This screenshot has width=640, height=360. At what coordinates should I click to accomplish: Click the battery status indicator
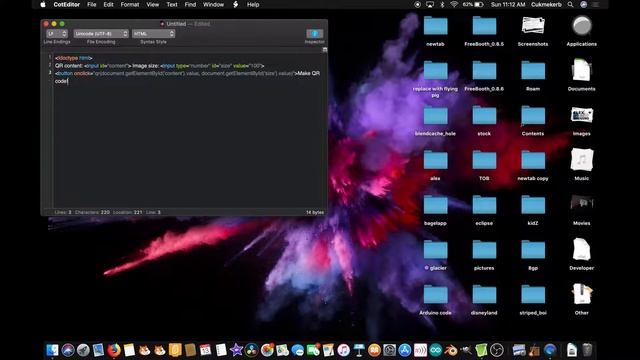click(473, 4)
